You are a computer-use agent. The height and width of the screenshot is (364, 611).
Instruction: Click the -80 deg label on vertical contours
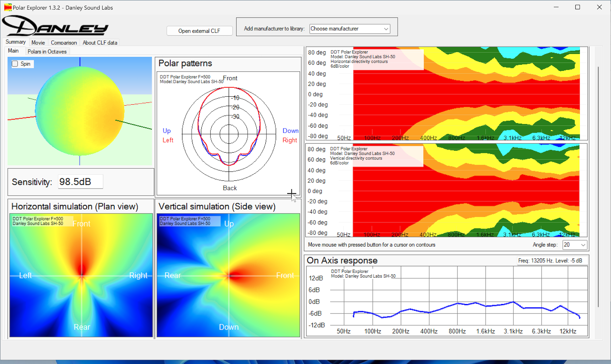point(317,233)
